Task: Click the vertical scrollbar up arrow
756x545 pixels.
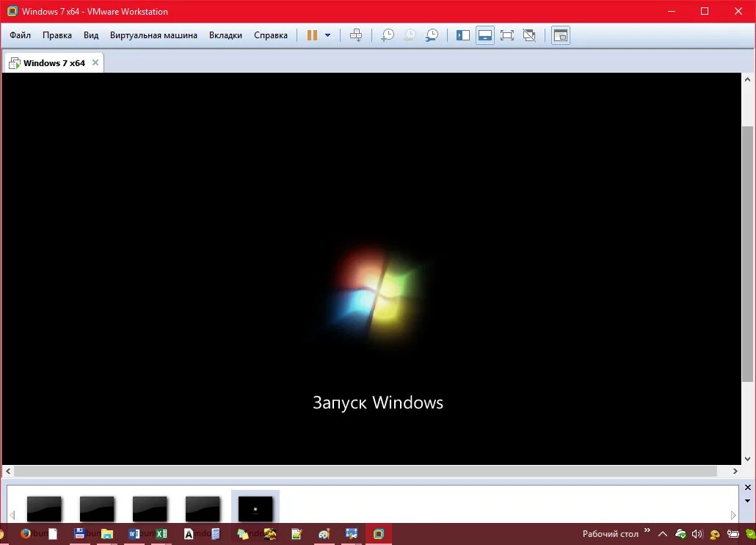Action: (747, 79)
